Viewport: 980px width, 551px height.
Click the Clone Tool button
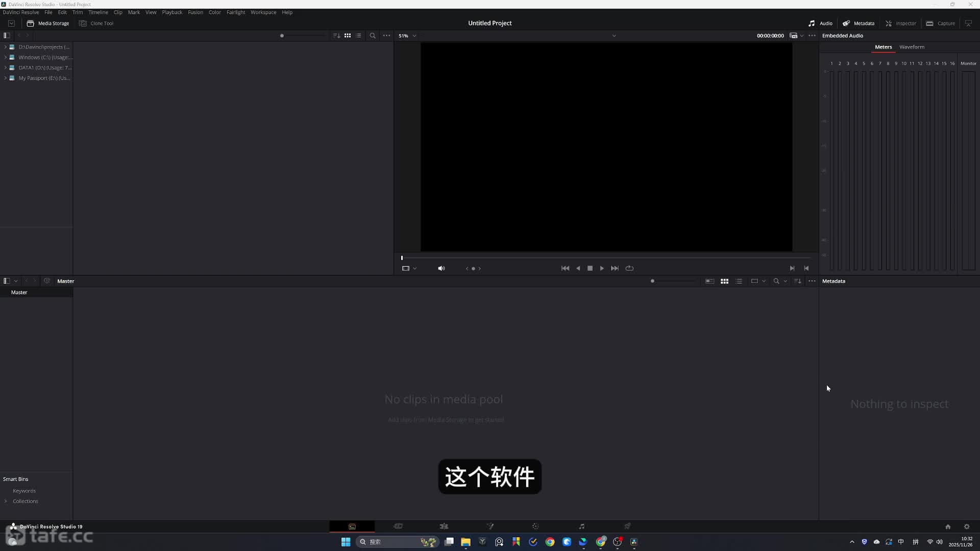[x=96, y=23]
